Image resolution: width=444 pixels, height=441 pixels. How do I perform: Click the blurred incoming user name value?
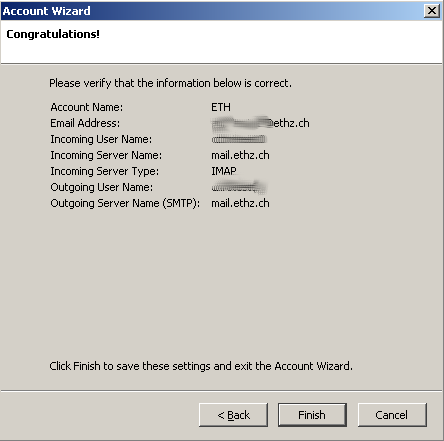click(x=239, y=139)
